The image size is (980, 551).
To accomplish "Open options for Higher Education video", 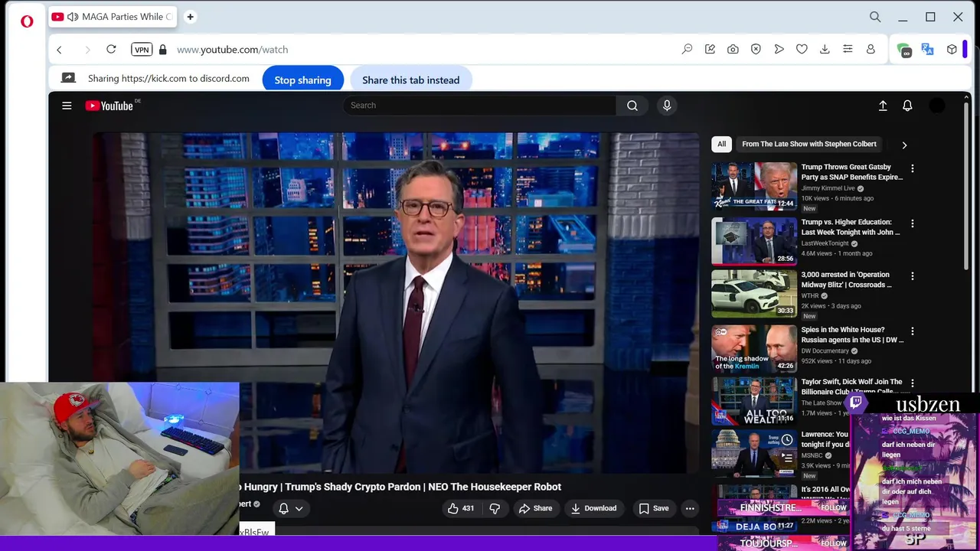I will pyautogui.click(x=912, y=223).
